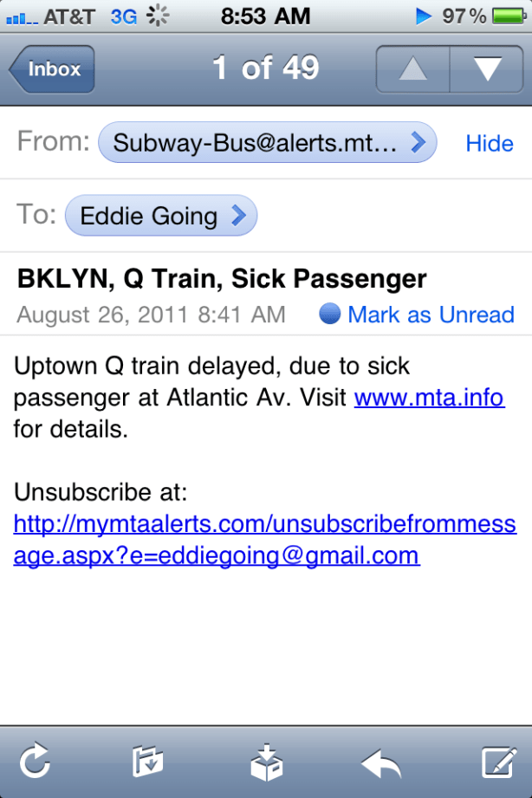
Task: Go back to the Inbox
Action: (x=52, y=69)
